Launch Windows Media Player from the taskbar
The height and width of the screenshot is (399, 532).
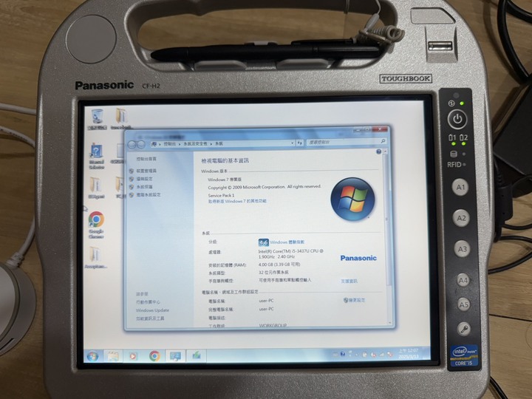click(x=133, y=356)
